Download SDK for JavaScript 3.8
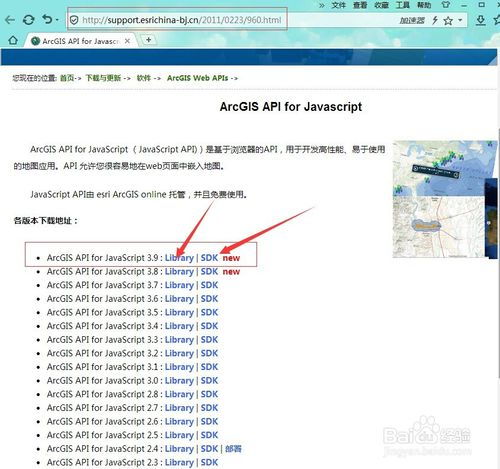The image size is (500, 469). click(209, 272)
